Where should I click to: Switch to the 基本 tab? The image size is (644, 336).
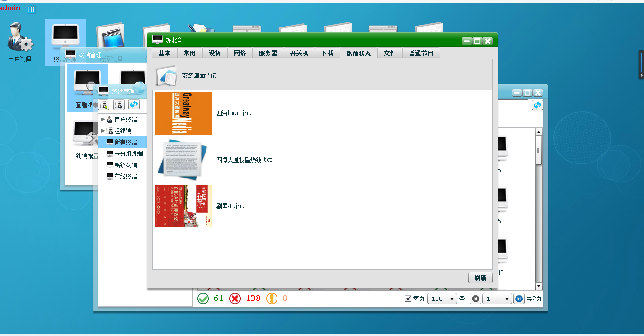[x=164, y=53]
